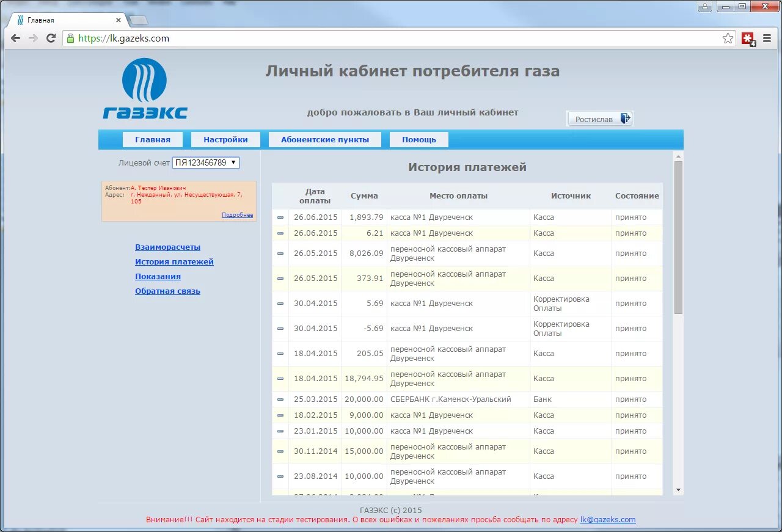Click the address bar URL field
Screen dimensions: 782x532
pos(391,38)
